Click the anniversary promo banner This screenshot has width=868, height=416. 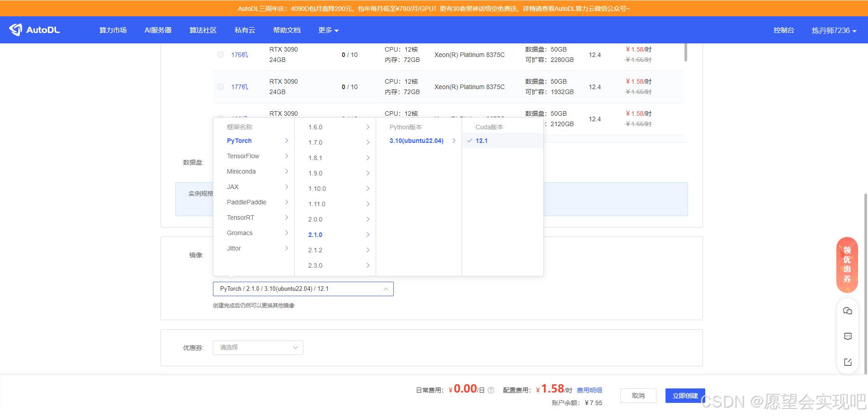434,9
